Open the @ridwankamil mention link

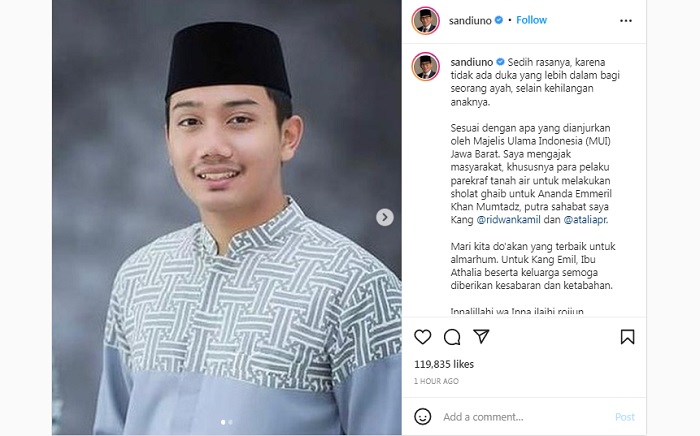[508, 220]
